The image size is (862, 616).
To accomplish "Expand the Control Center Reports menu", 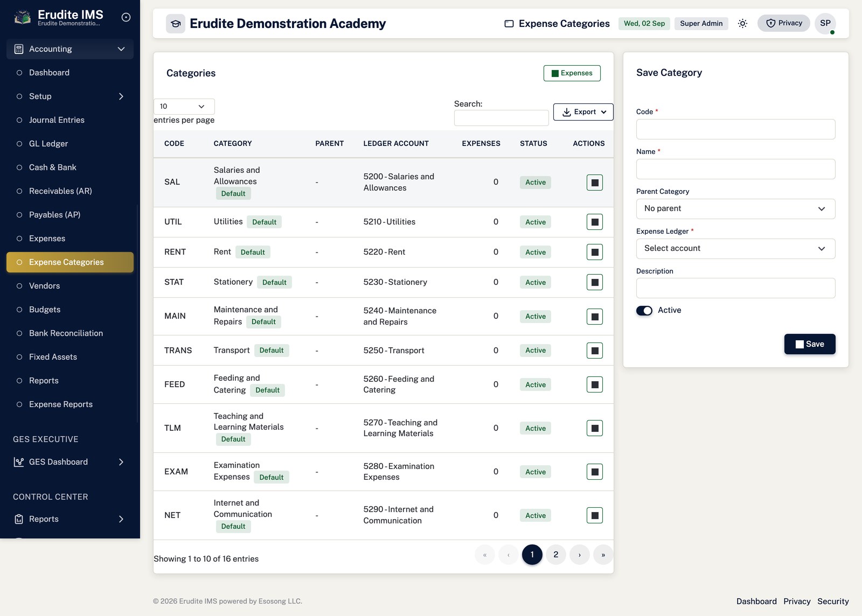I will 70,519.
